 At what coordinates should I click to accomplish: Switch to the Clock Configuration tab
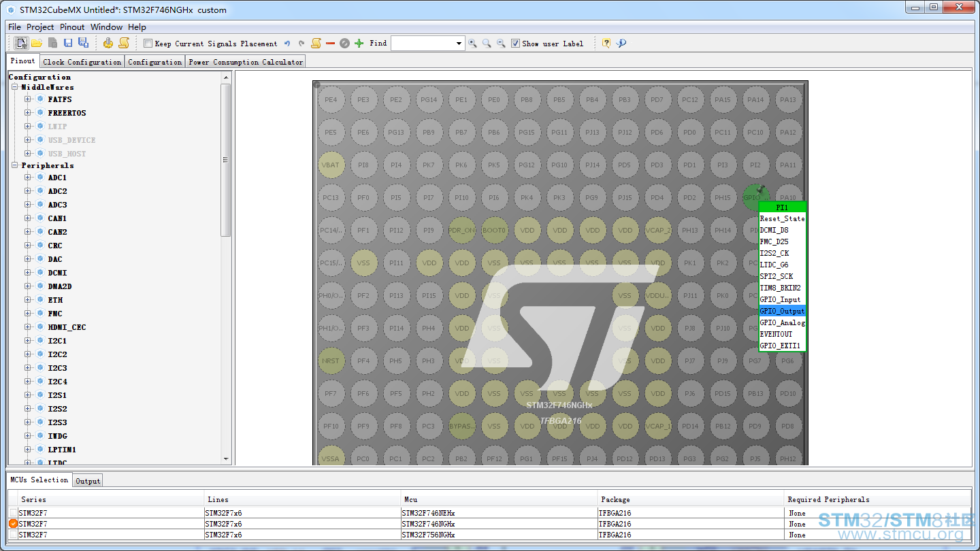(x=82, y=62)
